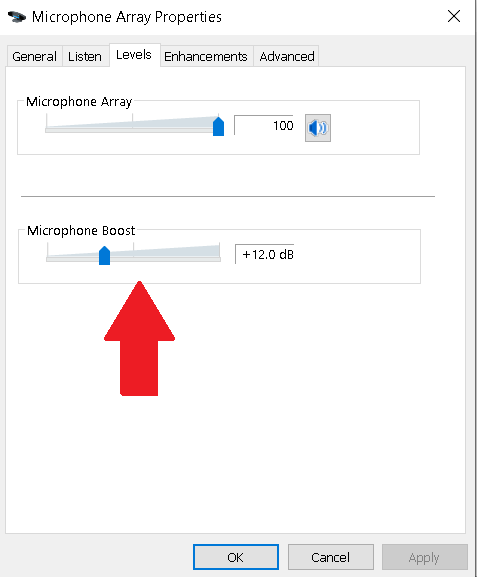This screenshot has height=577, width=477.
Task: Click the Microphone Array slider track at middle tick
Action: point(132,129)
